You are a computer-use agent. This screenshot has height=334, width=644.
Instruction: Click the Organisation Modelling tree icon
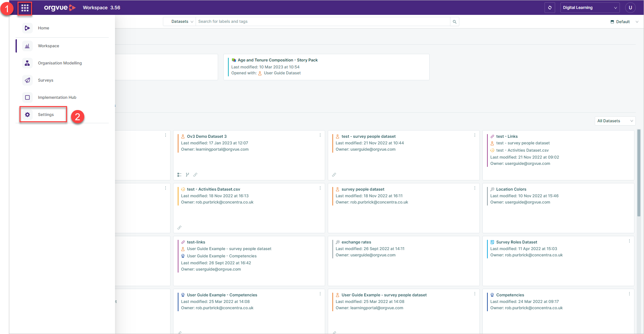(x=27, y=63)
